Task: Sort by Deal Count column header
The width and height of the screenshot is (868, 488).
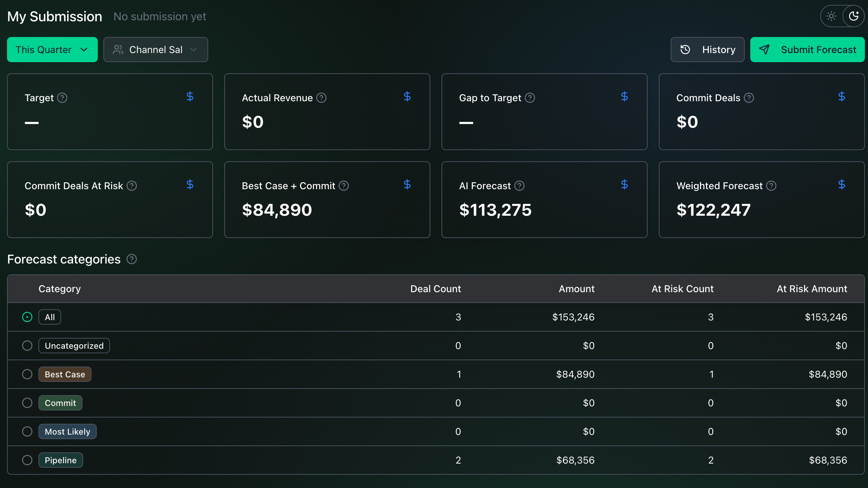Action: pos(436,289)
